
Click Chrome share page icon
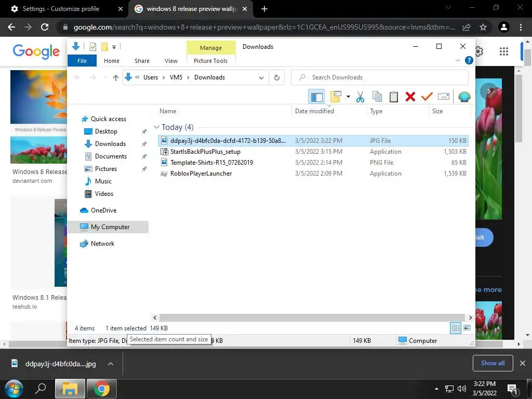467,27
